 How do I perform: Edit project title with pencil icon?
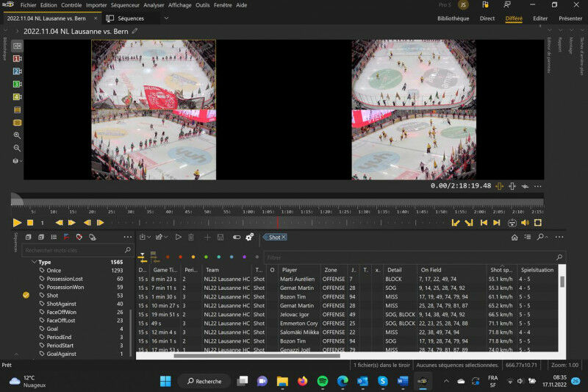tap(135, 31)
